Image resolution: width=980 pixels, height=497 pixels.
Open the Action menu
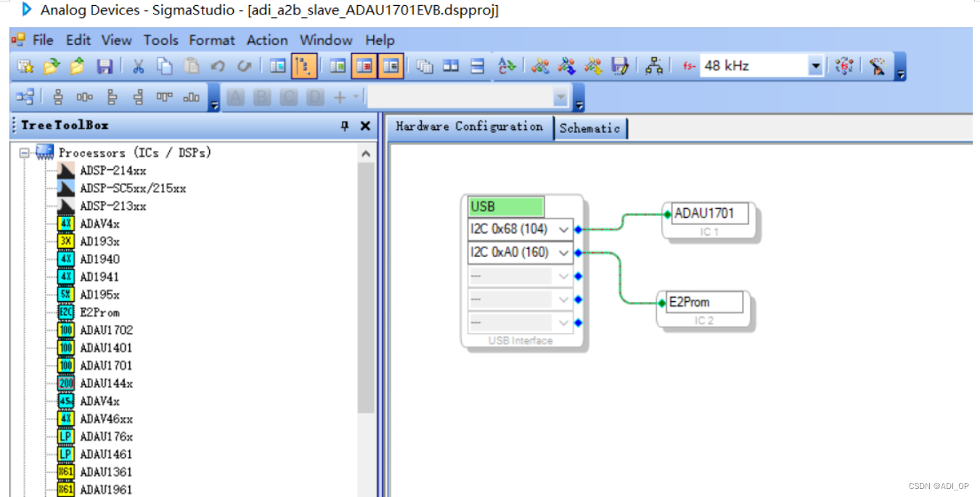(267, 40)
